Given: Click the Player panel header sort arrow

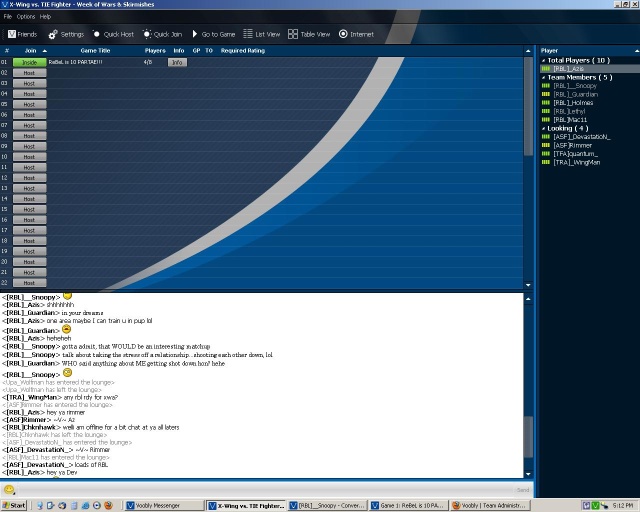Looking at the screenshot, I should point(637,51).
